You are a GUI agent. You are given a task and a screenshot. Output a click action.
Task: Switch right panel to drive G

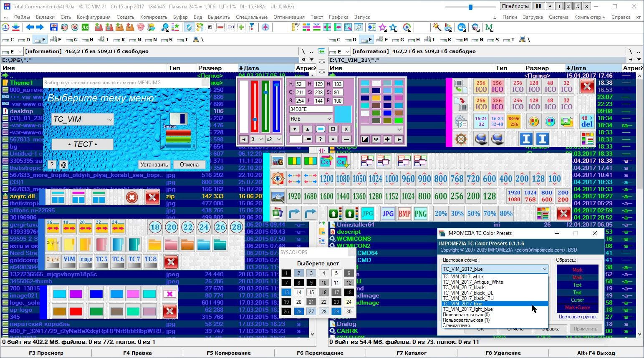pos(399,40)
